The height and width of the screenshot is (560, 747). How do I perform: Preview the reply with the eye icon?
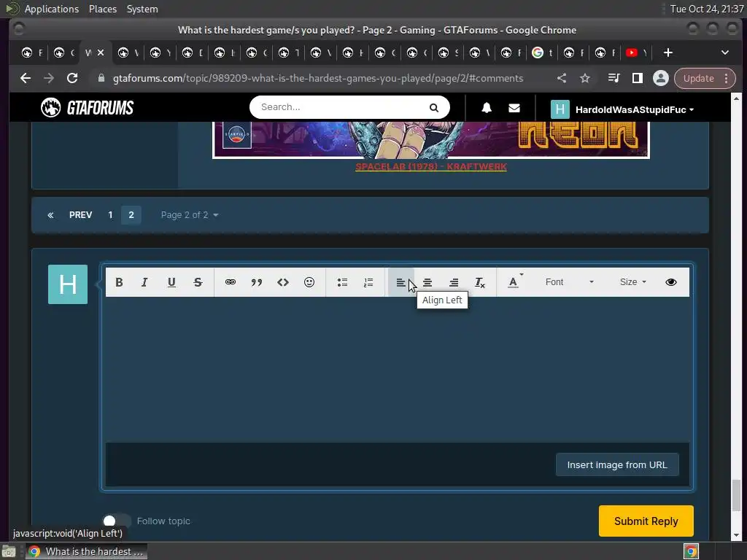pyautogui.click(x=671, y=282)
